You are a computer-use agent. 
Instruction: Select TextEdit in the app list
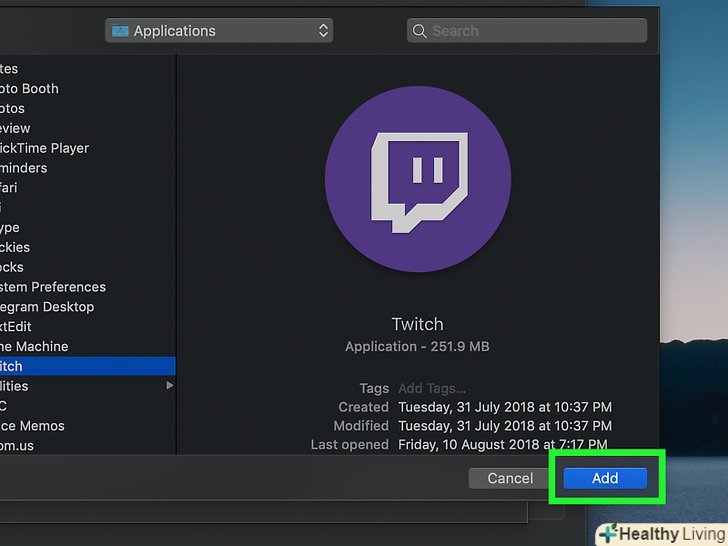(x=88, y=326)
